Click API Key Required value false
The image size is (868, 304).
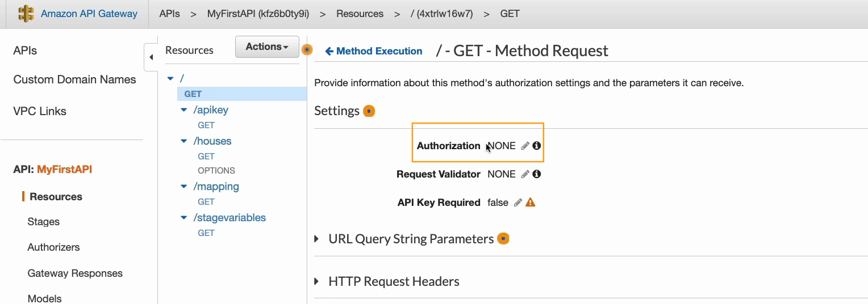(x=498, y=202)
